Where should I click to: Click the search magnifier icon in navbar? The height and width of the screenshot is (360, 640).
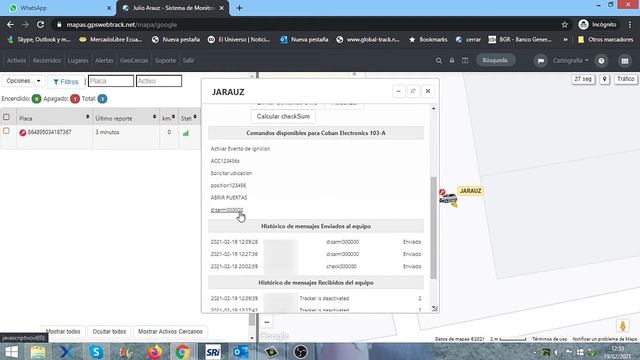(x=439, y=60)
